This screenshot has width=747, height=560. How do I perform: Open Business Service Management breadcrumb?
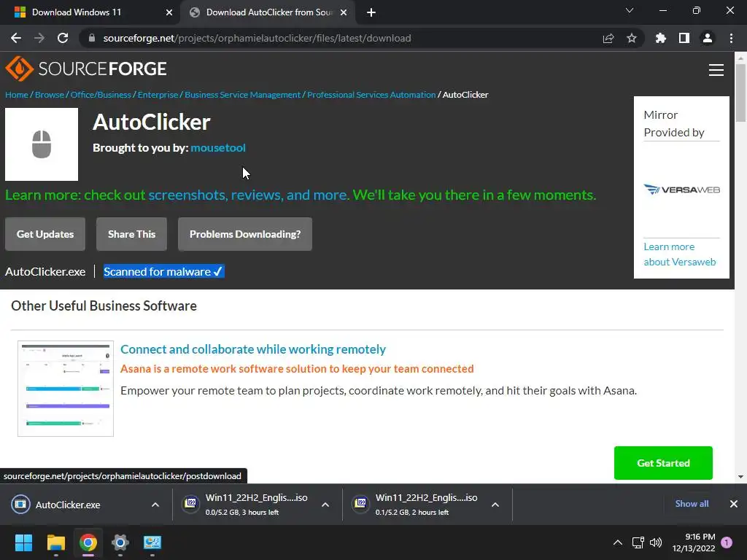[242, 95]
